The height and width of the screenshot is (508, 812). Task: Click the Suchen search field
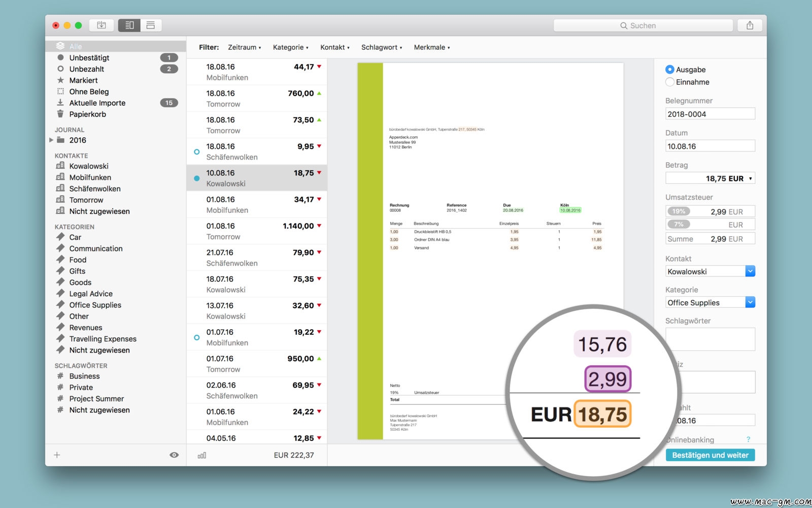coord(643,25)
